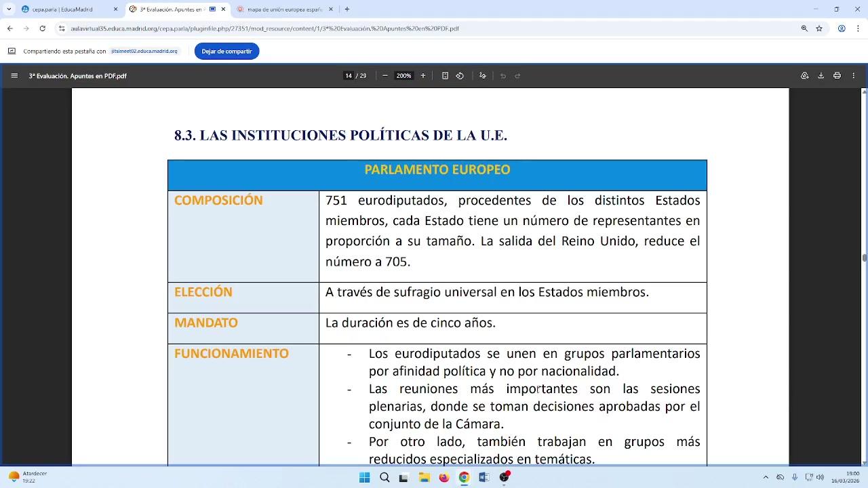Click the PDF page number field

(x=349, y=76)
